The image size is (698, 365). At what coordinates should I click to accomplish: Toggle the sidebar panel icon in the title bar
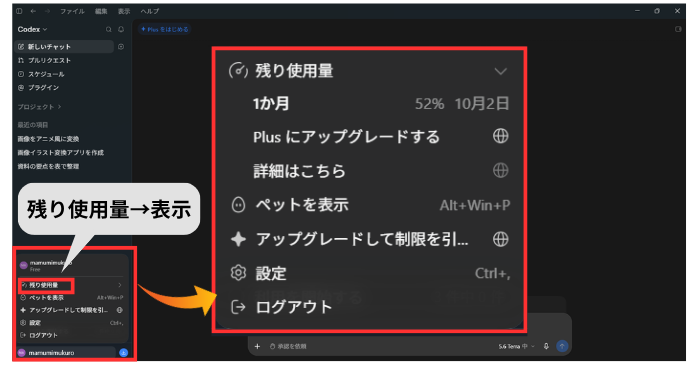pyautogui.click(x=19, y=11)
